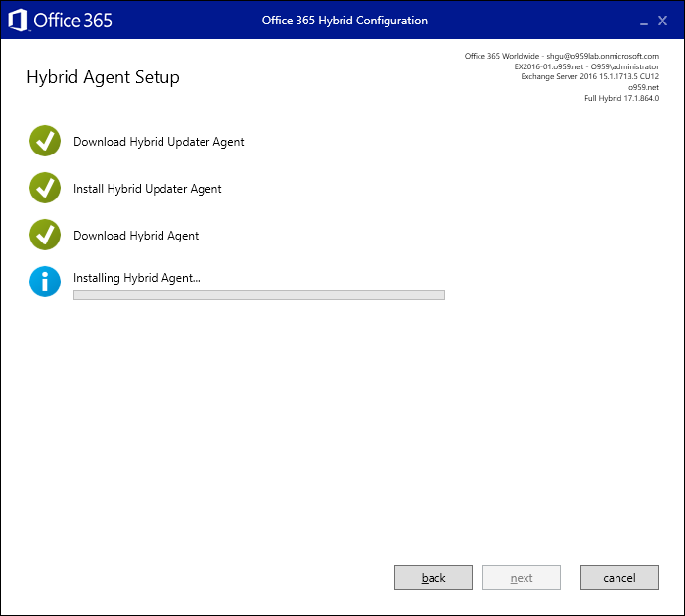Image resolution: width=685 pixels, height=616 pixels.
Task: Click the Installing Hybrid Agent... text
Action: [x=137, y=278]
